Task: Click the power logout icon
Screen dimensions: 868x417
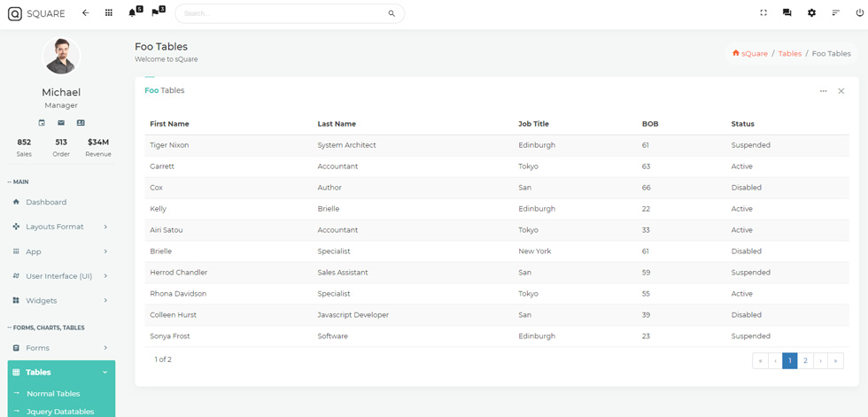Action: click(x=860, y=12)
